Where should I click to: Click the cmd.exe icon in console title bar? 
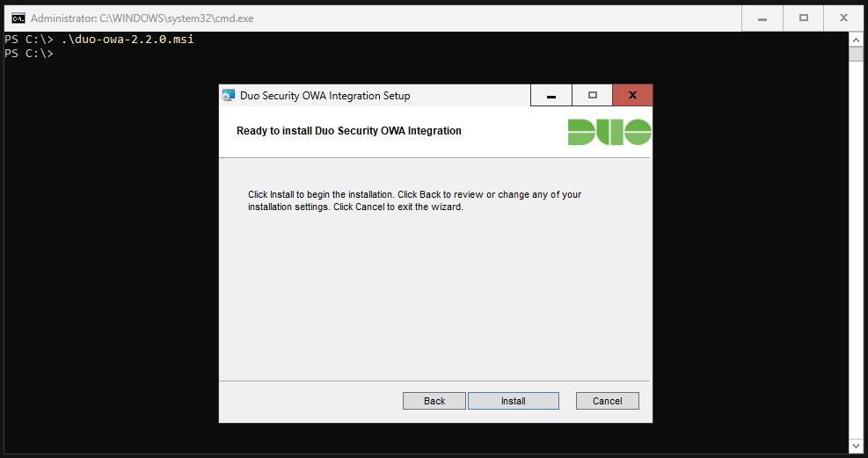[18, 18]
